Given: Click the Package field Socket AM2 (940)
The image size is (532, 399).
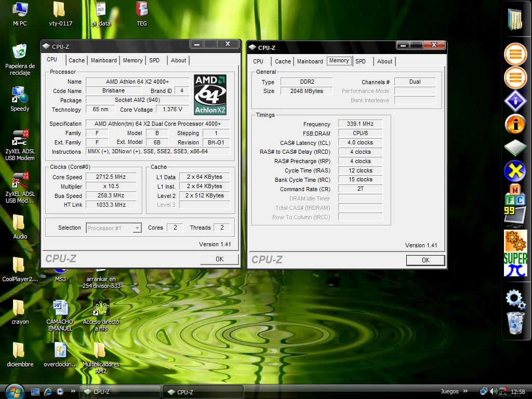Looking at the screenshot, I should click(137, 100).
